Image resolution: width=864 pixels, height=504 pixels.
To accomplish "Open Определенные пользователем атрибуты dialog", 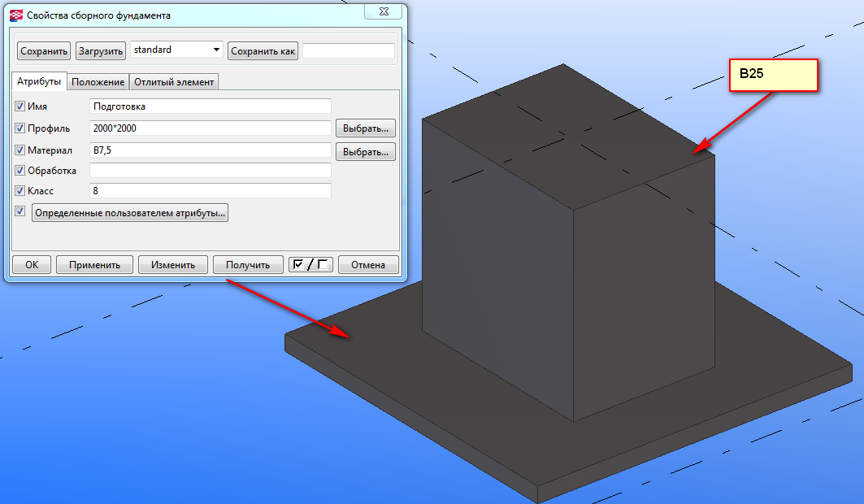I will [x=130, y=213].
